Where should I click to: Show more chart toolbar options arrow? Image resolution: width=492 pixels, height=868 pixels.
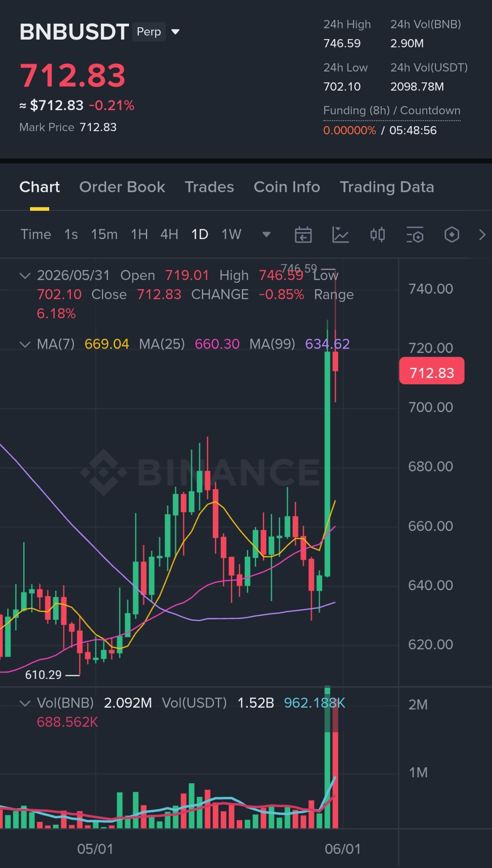coord(482,235)
